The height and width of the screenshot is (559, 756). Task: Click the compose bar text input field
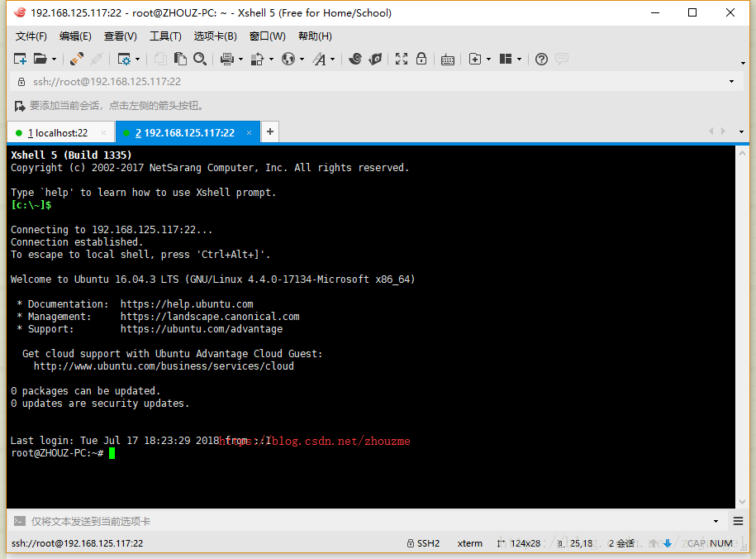coord(368,521)
